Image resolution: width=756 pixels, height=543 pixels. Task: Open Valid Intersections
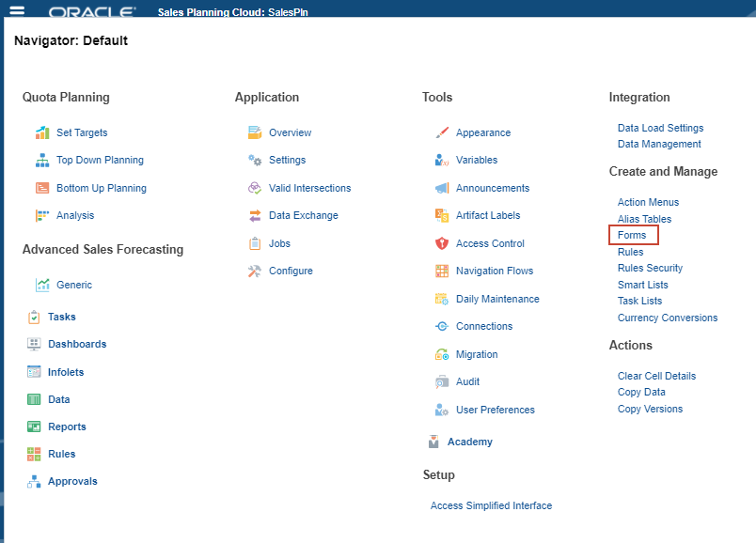tap(311, 188)
